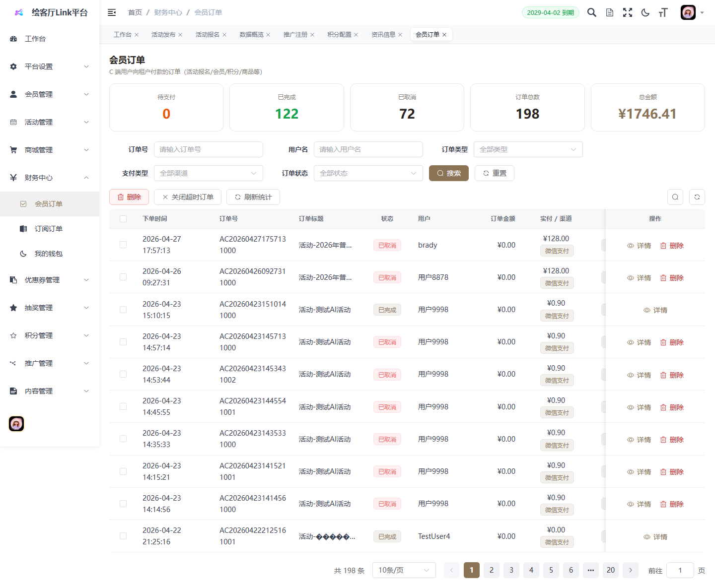The height and width of the screenshot is (588, 715).
Task: Open the 支付类型 channel dropdown
Action: [208, 173]
